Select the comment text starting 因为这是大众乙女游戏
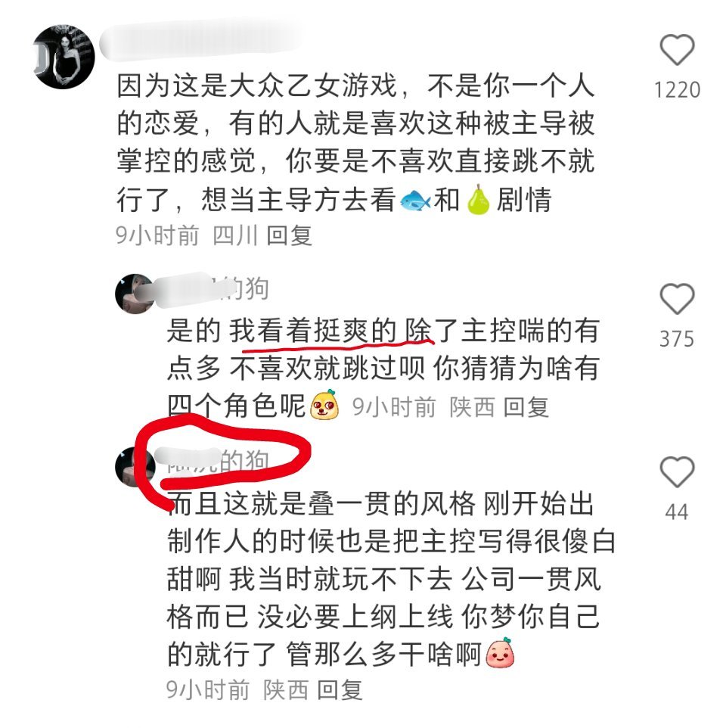 (x=355, y=142)
